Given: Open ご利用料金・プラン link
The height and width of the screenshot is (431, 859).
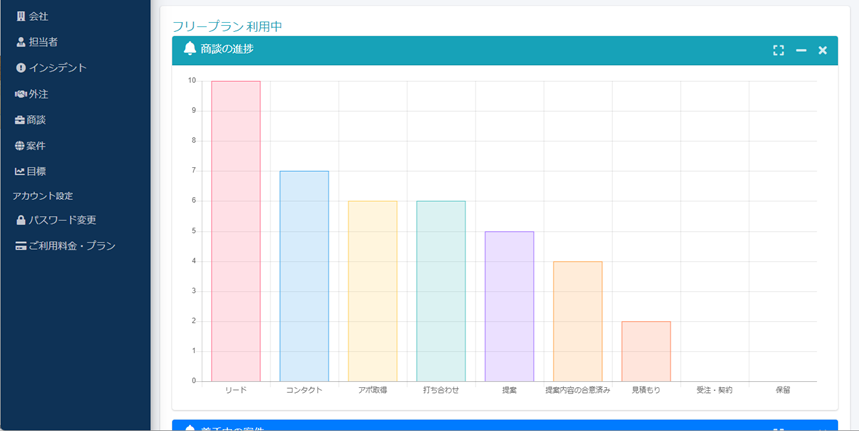Looking at the screenshot, I should (72, 246).
